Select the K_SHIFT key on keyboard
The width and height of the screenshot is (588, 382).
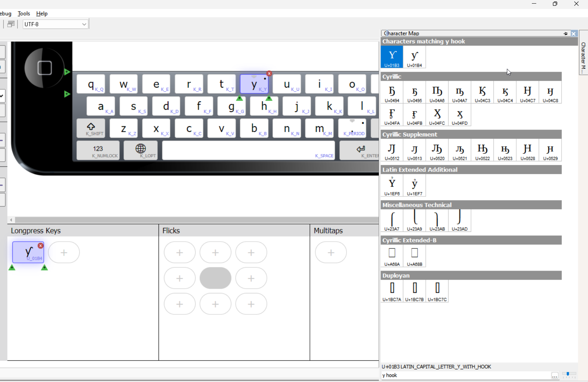(x=91, y=128)
